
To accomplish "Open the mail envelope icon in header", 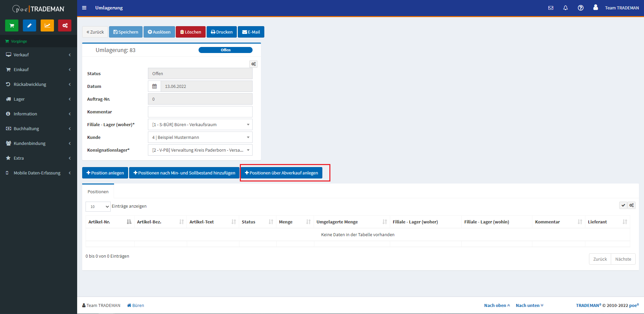I will [551, 8].
